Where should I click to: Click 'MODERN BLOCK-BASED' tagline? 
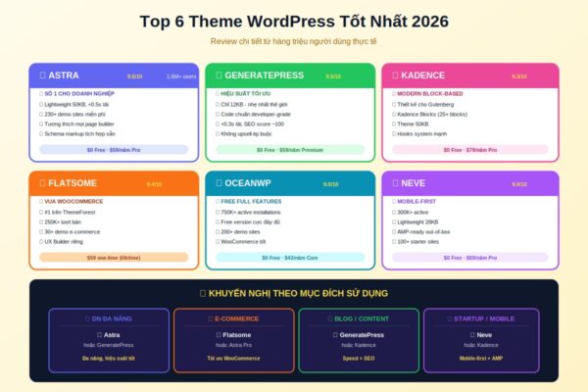(x=428, y=93)
